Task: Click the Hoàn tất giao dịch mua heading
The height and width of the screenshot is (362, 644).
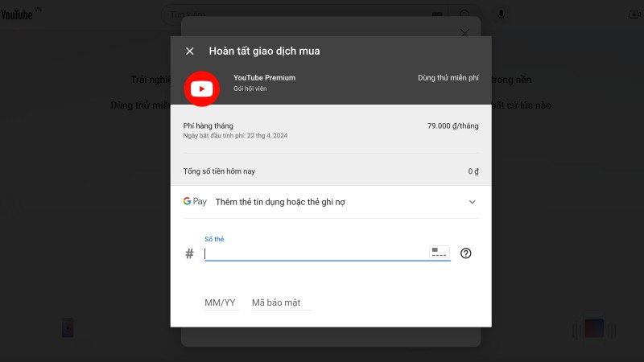Action: coord(265,51)
